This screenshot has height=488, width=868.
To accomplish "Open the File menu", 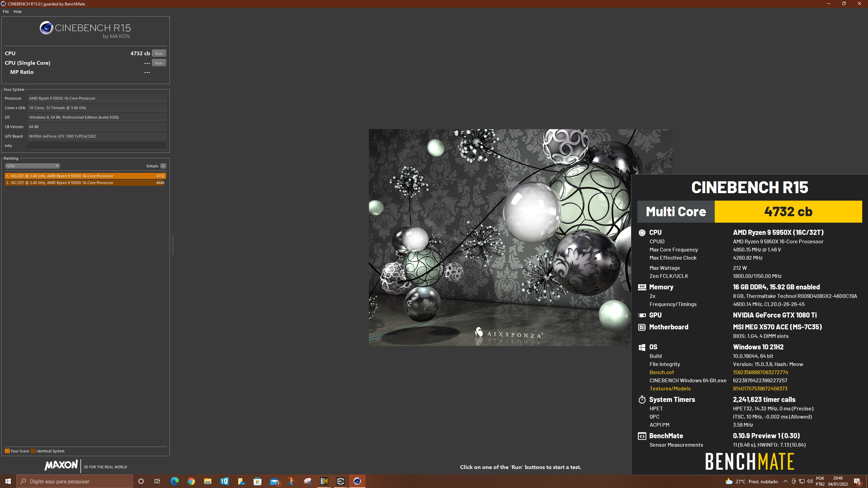I will coord(6,12).
